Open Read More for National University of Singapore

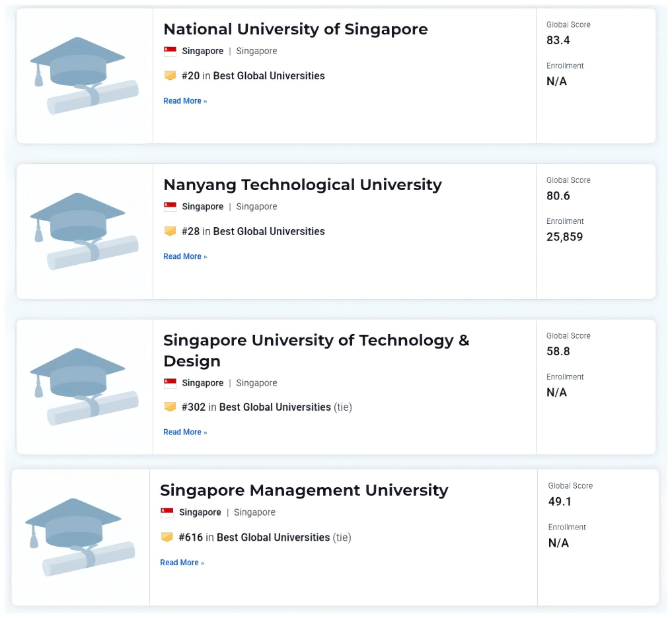[185, 101]
